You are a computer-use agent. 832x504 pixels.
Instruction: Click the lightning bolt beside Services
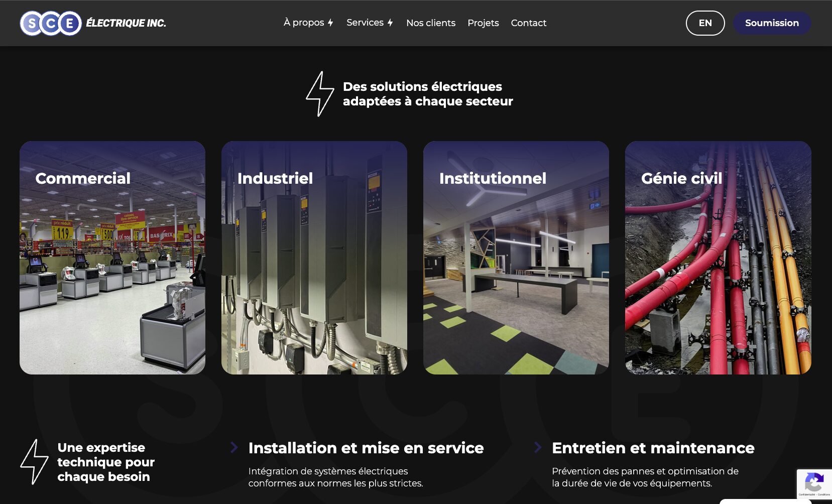[390, 23]
